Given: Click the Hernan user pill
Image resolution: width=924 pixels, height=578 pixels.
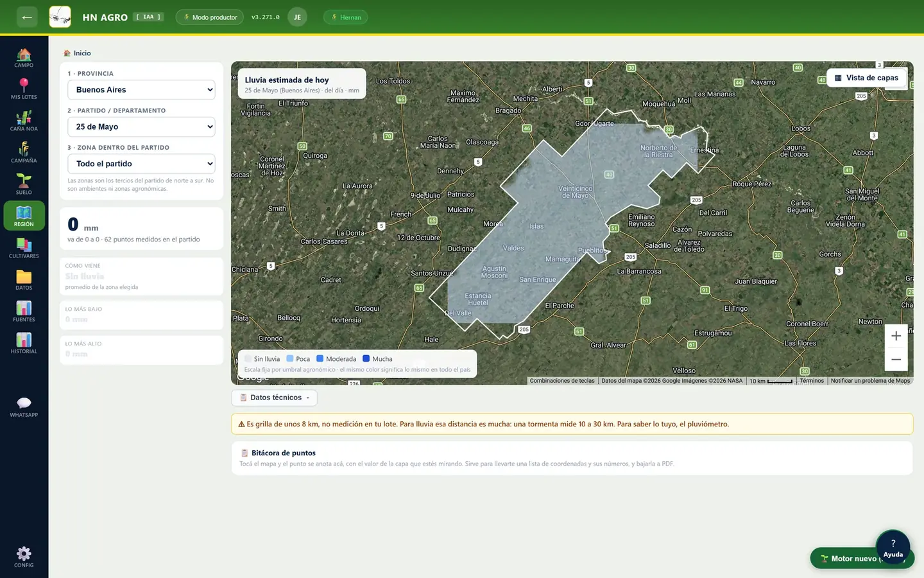Looking at the screenshot, I should point(346,17).
